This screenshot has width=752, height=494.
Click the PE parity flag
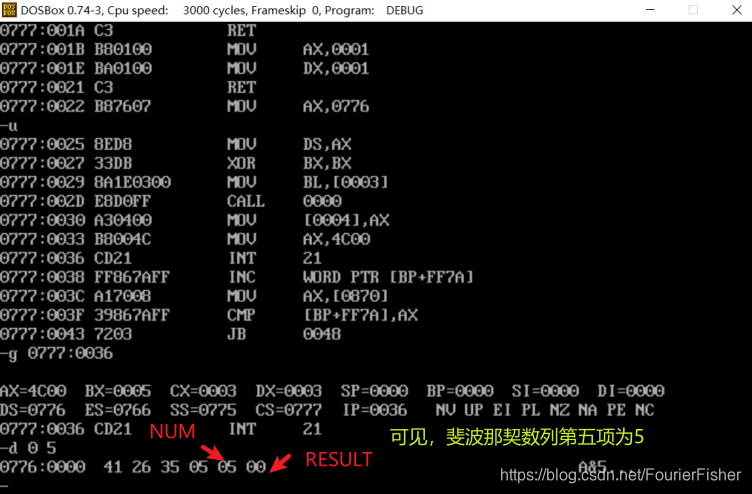[616, 410]
